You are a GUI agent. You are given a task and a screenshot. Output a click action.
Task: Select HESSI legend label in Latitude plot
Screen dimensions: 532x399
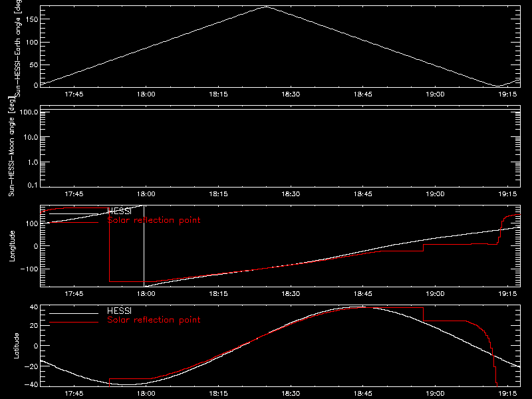coord(119,311)
